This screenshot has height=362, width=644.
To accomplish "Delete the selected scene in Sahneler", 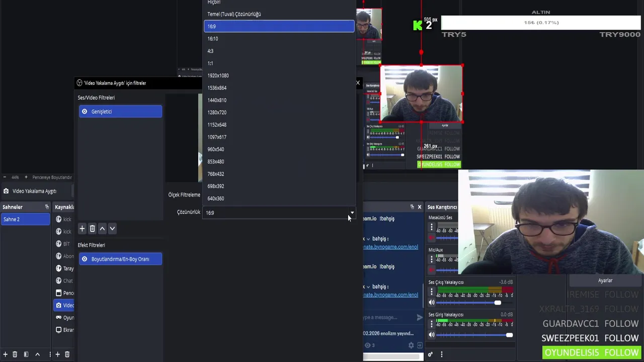I will tap(15, 354).
